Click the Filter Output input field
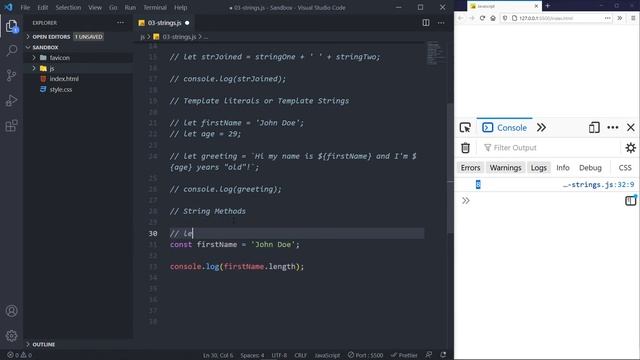 [551, 148]
